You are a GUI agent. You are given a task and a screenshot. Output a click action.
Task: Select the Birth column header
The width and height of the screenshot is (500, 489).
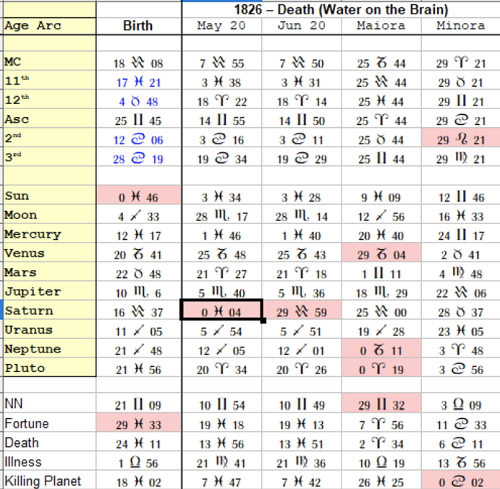(x=139, y=26)
